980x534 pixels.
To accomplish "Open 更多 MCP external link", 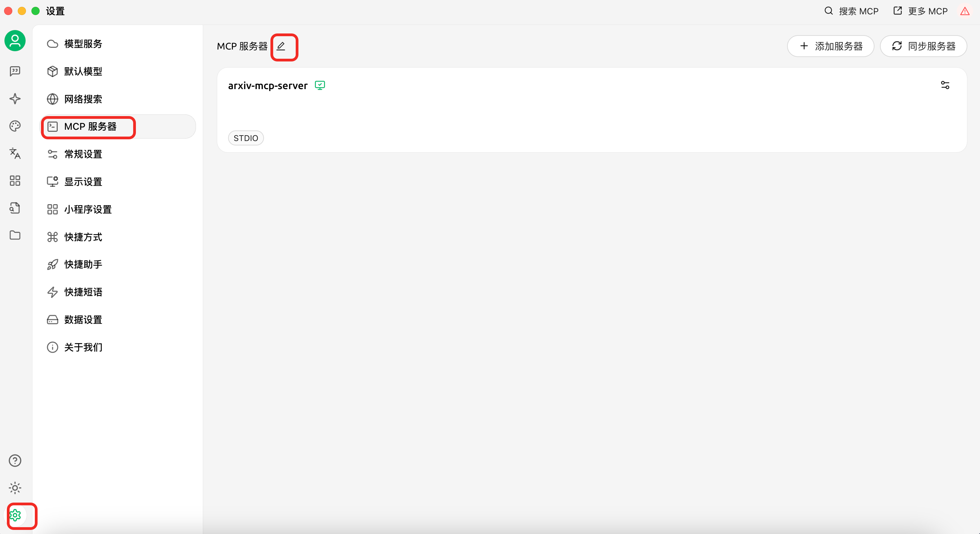I will tap(920, 11).
